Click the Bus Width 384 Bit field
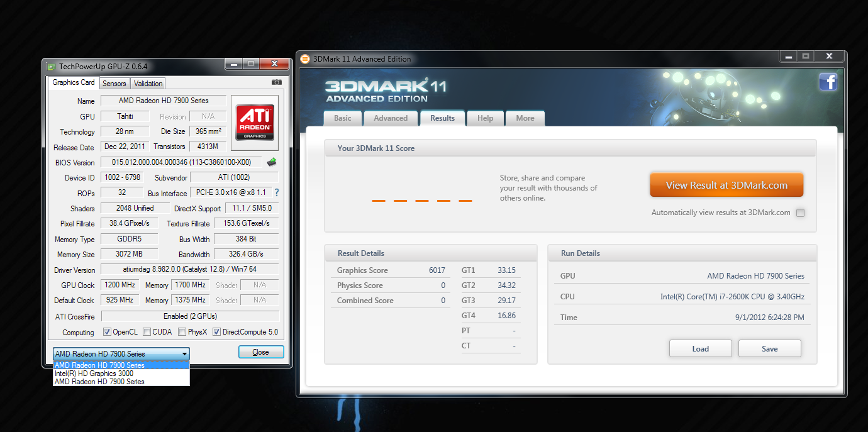868x432 pixels. (246, 239)
